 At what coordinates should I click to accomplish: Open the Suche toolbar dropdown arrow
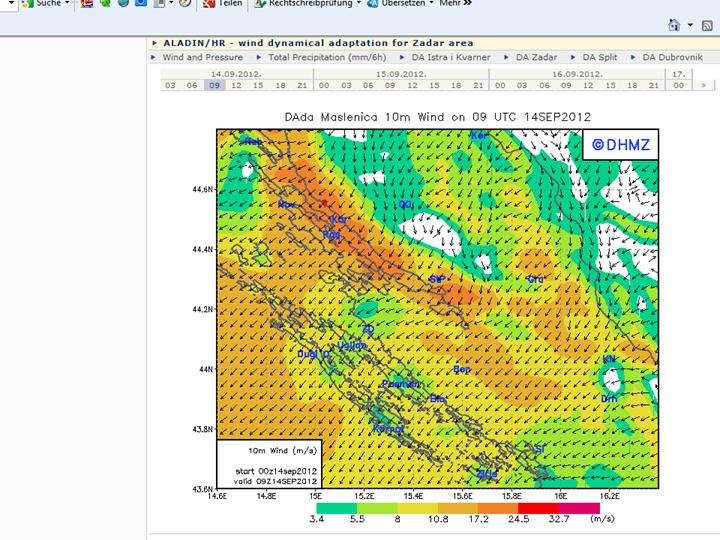click(x=68, y=4)
